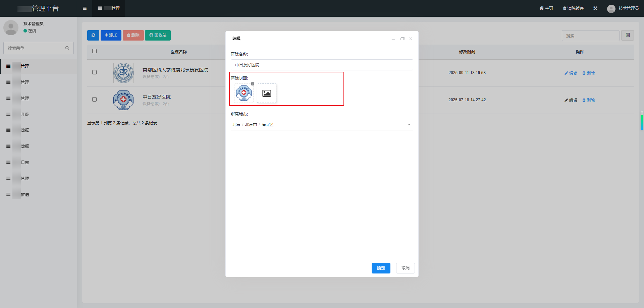The image size is (644, 308).
Task: Click the 取消 button in the edit dialog
Action: (x=406, y=268)
